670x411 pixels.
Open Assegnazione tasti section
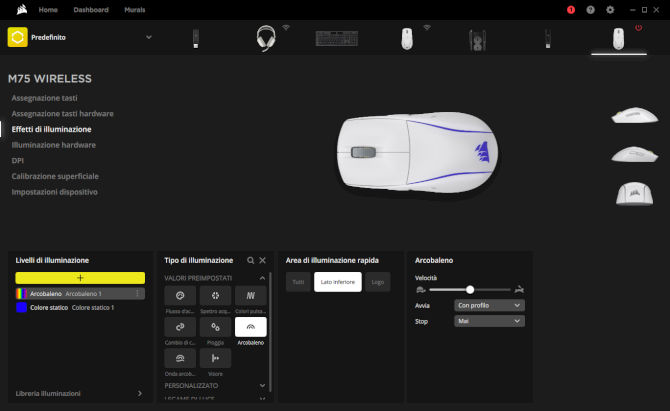(44, 98)
